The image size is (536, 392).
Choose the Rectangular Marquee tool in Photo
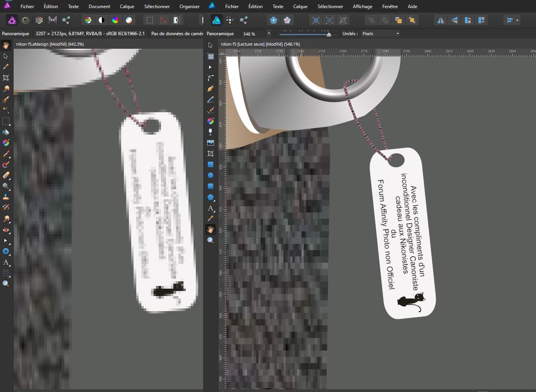pyautogui.click(x=6, y=122)
